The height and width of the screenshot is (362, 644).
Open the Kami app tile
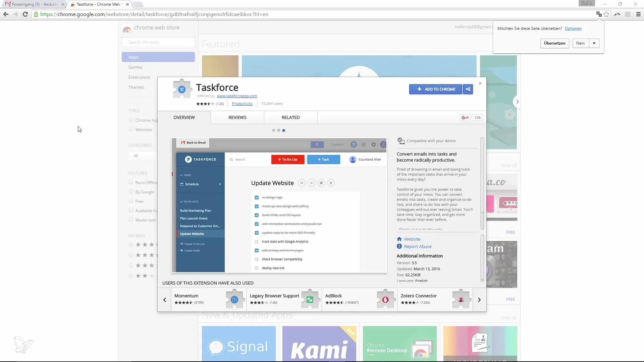319,344
